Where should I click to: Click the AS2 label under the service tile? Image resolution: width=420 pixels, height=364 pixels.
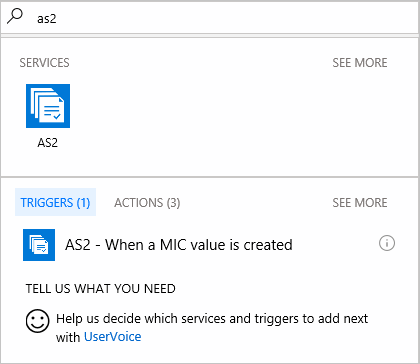(48, 143)
